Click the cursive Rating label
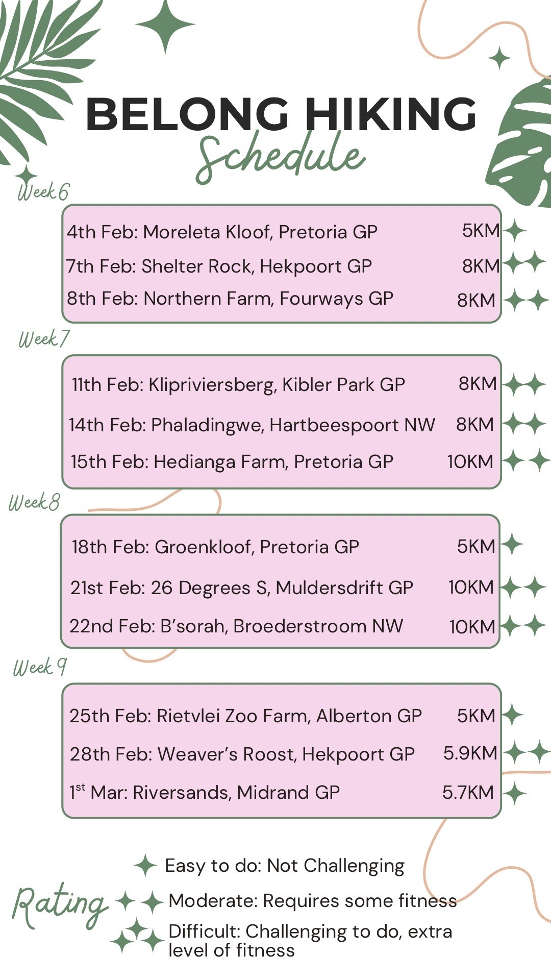The image size is (551, 980). pyautogui.click(x=59, y=904)
